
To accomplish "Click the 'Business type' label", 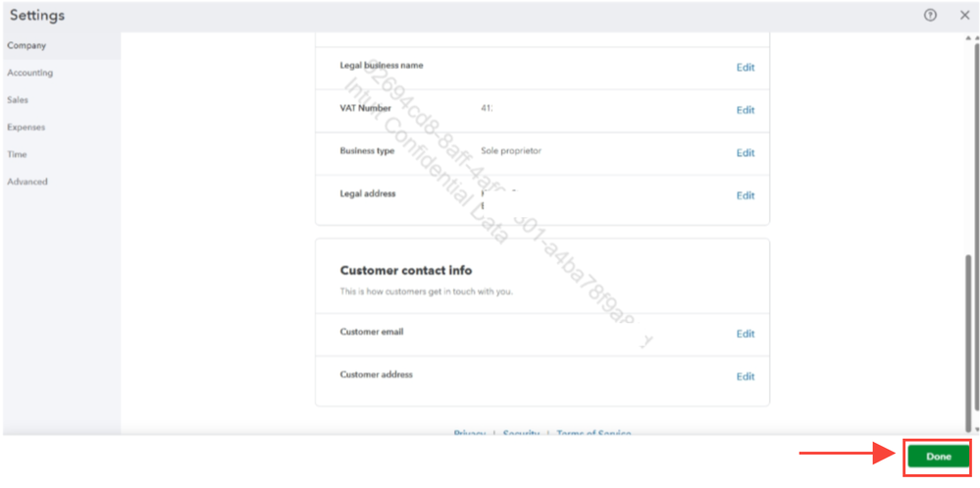I will click(x=367, y=151).
